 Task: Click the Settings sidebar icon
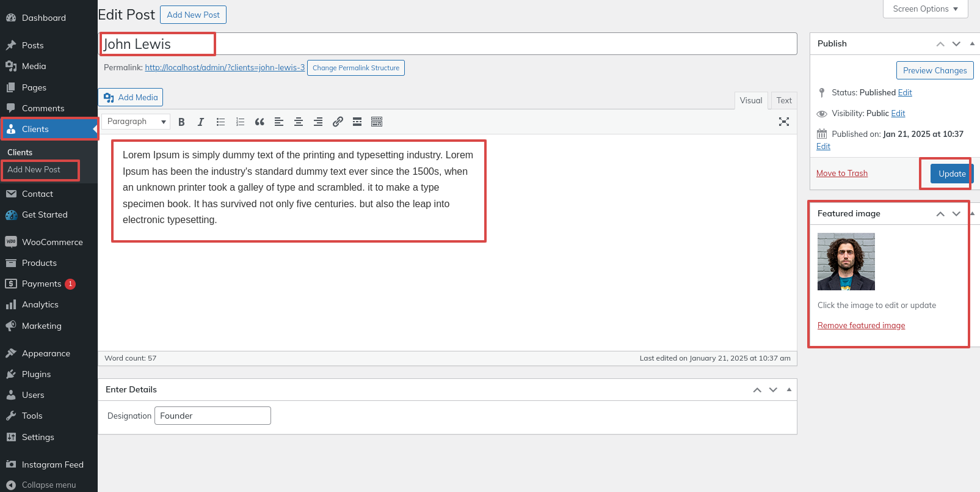point(11,437)
